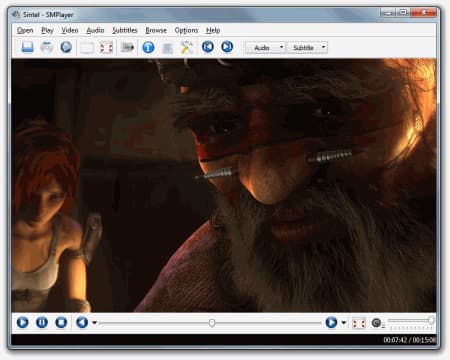Click the seek bar handle
The image size is (450, 360).
point(212,323)
